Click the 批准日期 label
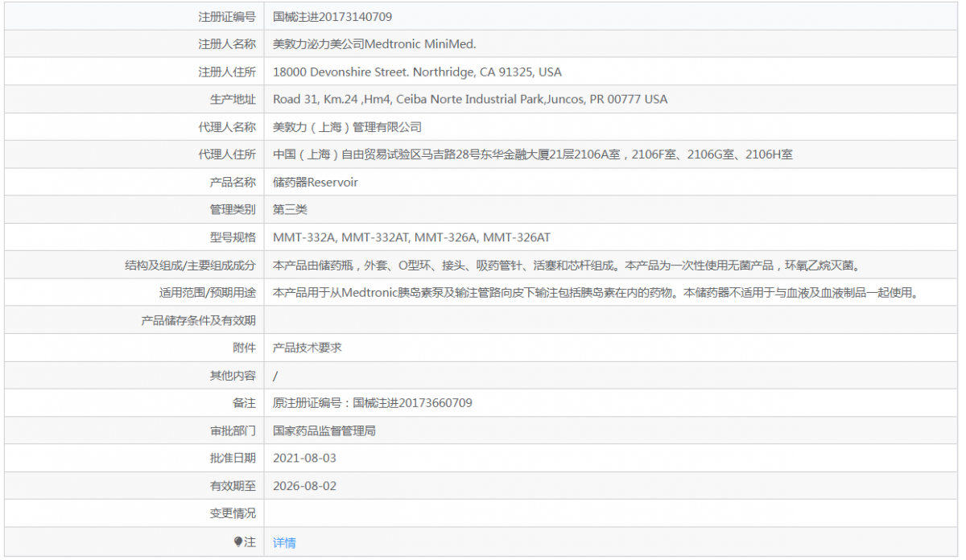The width and height of the screenshot is (966, 560). click(x=233, y=458)
